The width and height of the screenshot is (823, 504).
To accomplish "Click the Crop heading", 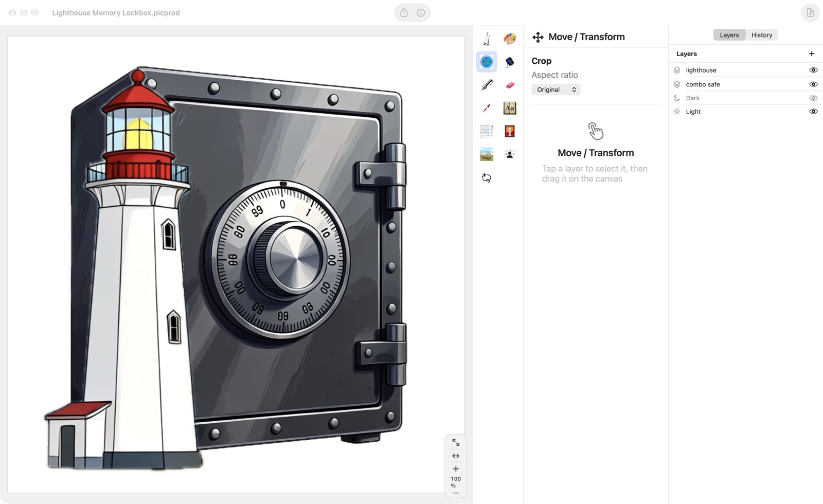I will (541, 61).
